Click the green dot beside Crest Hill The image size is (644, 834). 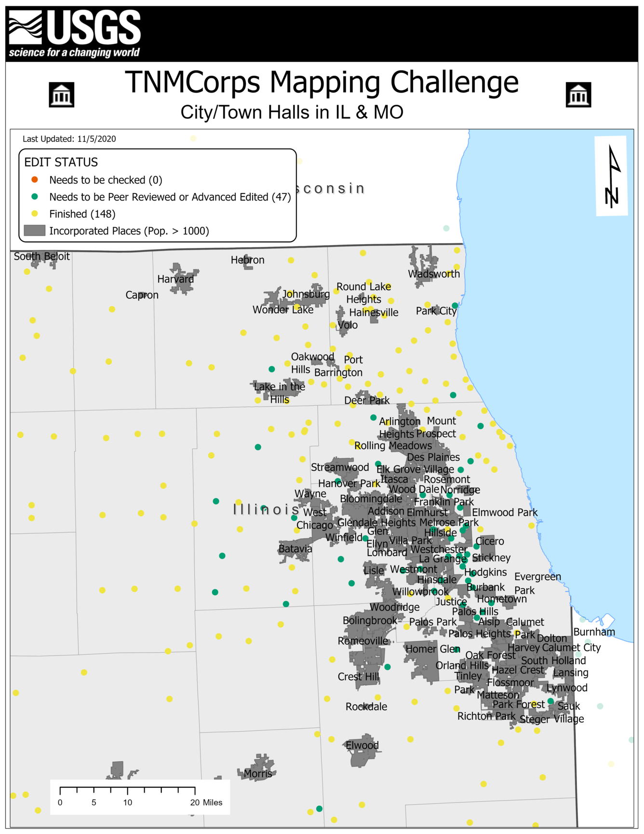388,667
